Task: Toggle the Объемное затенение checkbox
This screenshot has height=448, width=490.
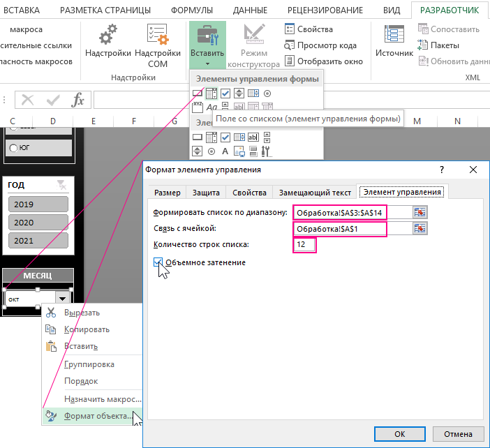Action: point(159,262)
